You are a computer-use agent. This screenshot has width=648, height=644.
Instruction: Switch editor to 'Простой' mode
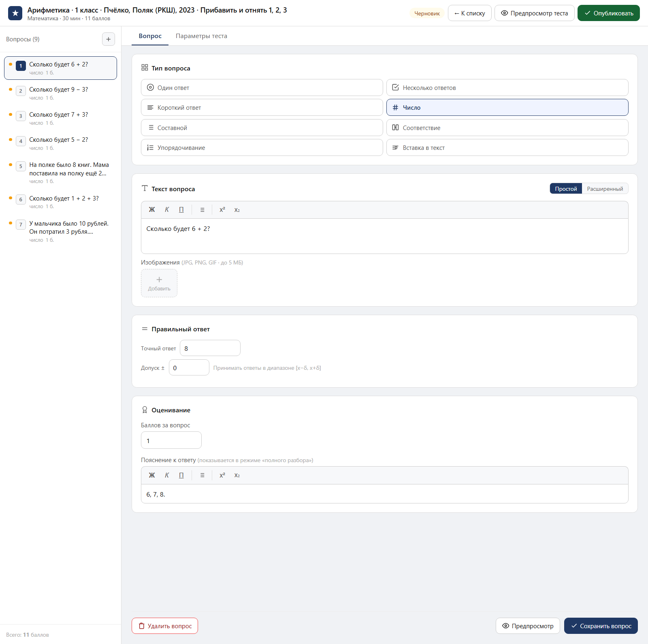[x=566, y=189]
